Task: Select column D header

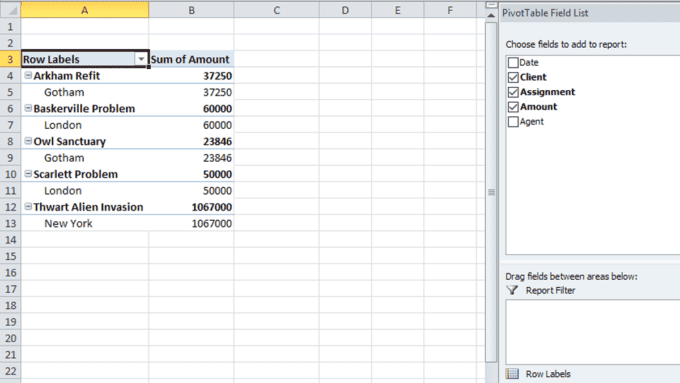Action: [345, 10]
